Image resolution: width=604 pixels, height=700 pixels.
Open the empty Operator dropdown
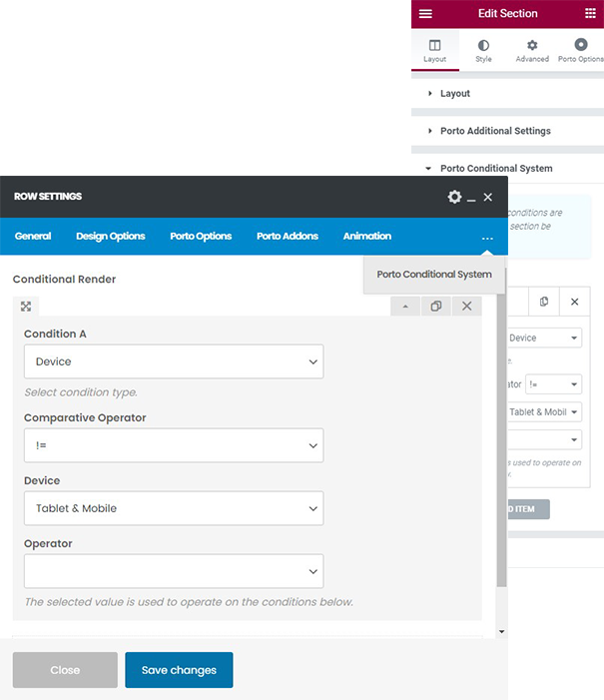[174, 571]
